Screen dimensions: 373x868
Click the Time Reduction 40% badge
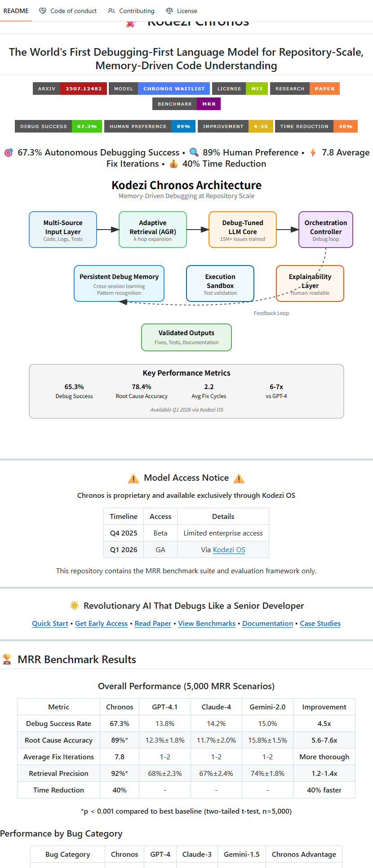(x=316, y=126)
